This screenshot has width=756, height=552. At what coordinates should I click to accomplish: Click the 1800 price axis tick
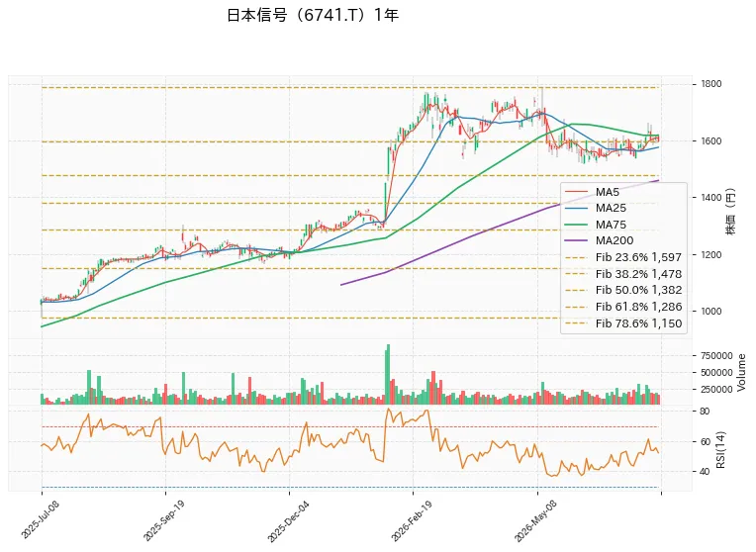pyautogui.click(x=711, y=84)
